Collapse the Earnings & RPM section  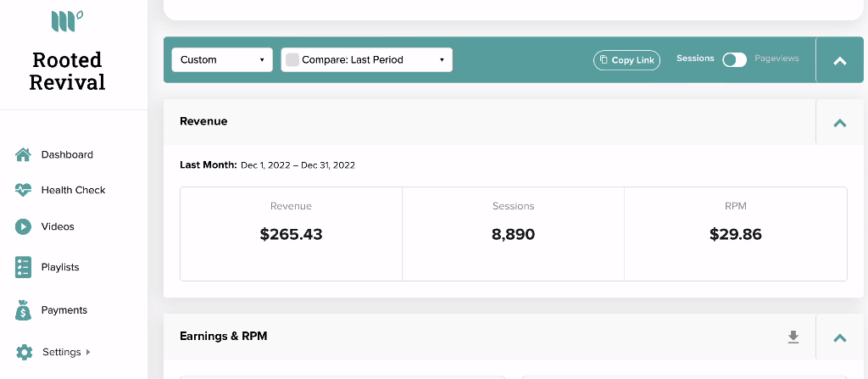pos(840,337)
